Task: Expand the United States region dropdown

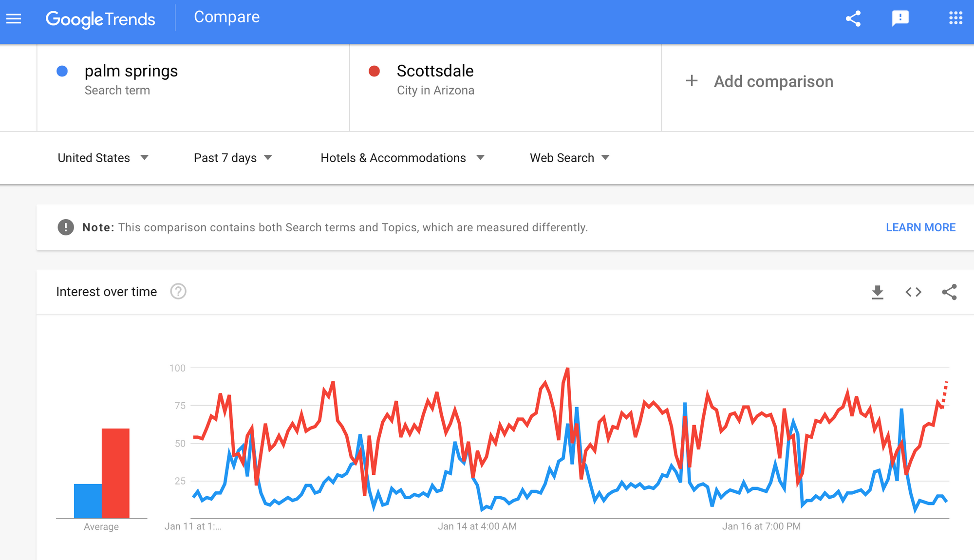Action: 103,158
